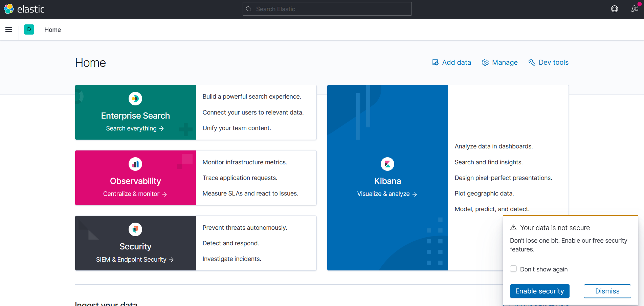Click the Observability round logo icon
Screen dimensions: 644x306
pos(135,164)
